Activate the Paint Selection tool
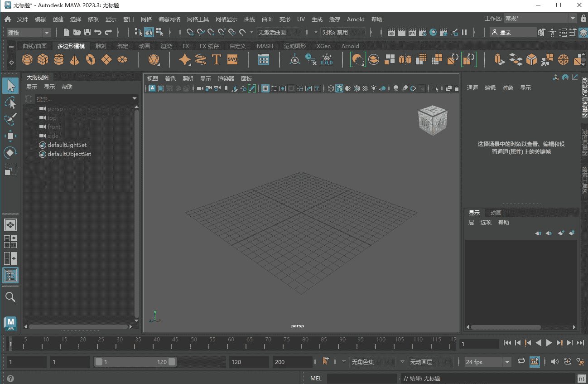Viewport: 588px width, 384px height. [x=10, y=119]
